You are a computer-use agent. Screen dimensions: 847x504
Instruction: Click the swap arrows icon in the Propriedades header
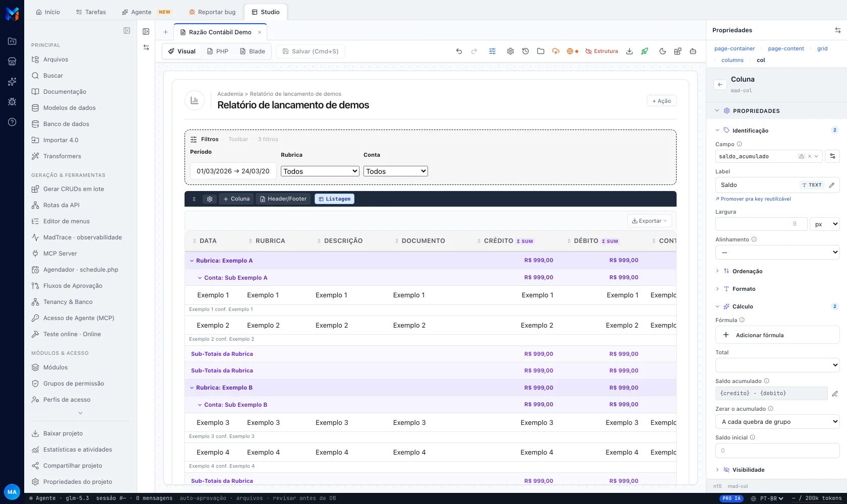click(x=837, y=30)
